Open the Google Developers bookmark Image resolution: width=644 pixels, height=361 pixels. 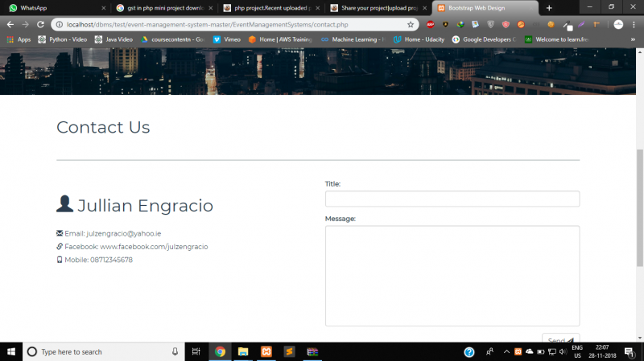[x=484, y=39]
